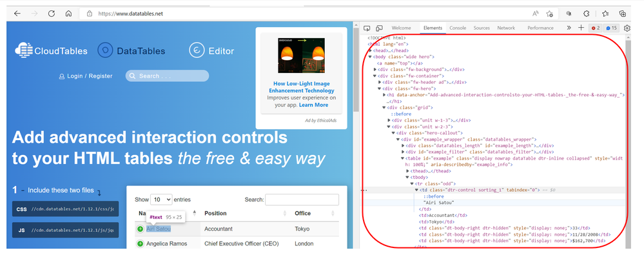Open the 2 errors indicator
The width and height of the screenshot is (644, 259).
(596, 28)
